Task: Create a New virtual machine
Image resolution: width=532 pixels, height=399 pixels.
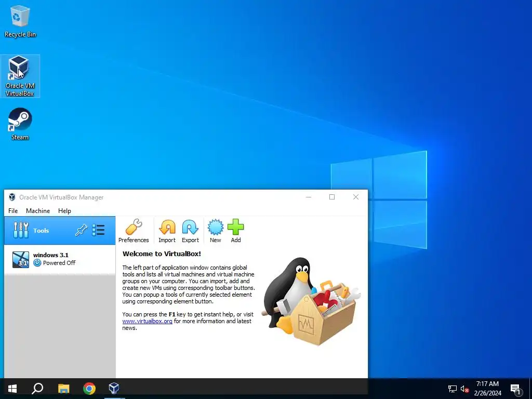Action: [216, 231]
